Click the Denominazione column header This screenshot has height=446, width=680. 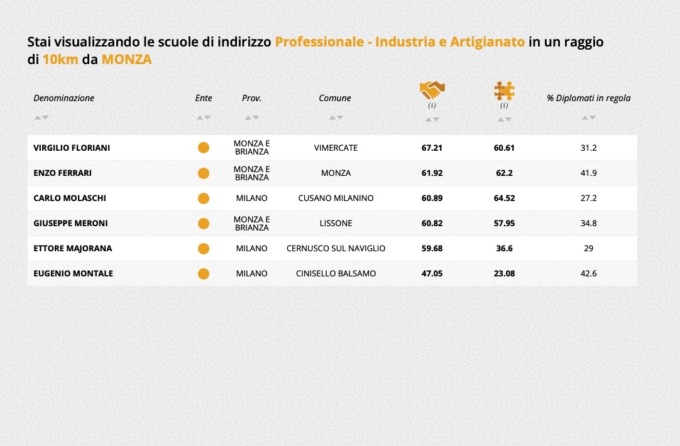point(64,98)
